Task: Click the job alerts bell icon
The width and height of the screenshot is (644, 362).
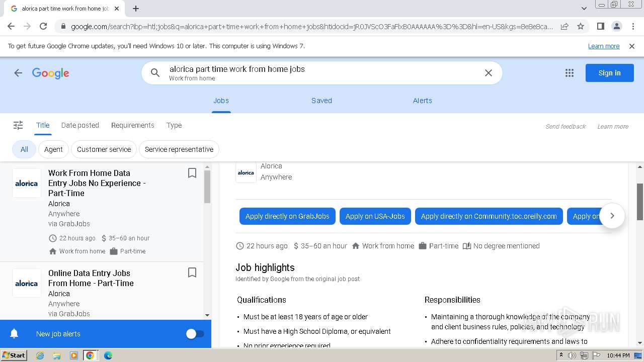Action: click(15, 334)
